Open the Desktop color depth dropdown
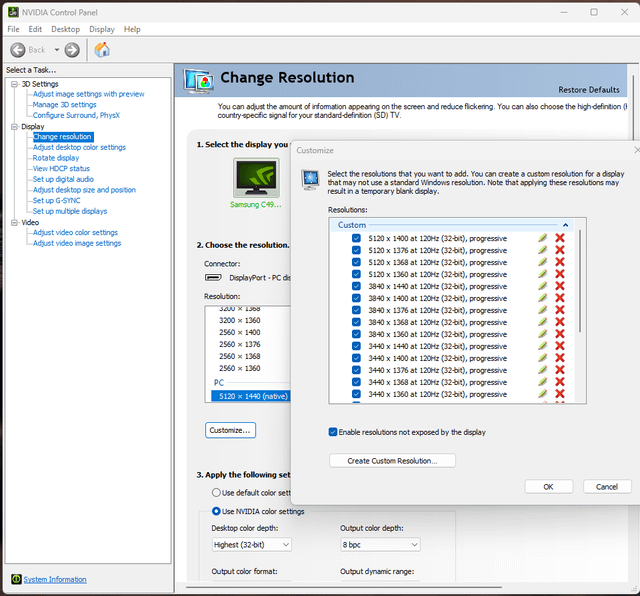 click(x=251, y=545)
